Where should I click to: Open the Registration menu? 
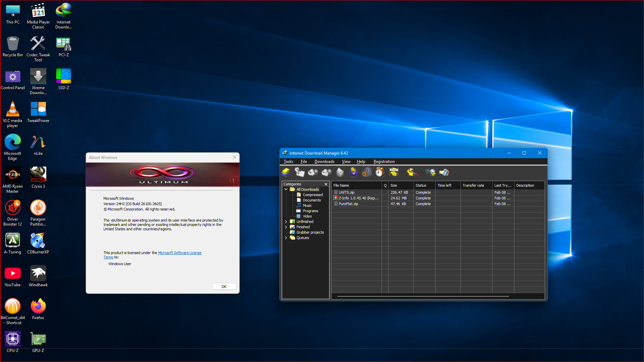pyautogui.click(x=384, y=162)
